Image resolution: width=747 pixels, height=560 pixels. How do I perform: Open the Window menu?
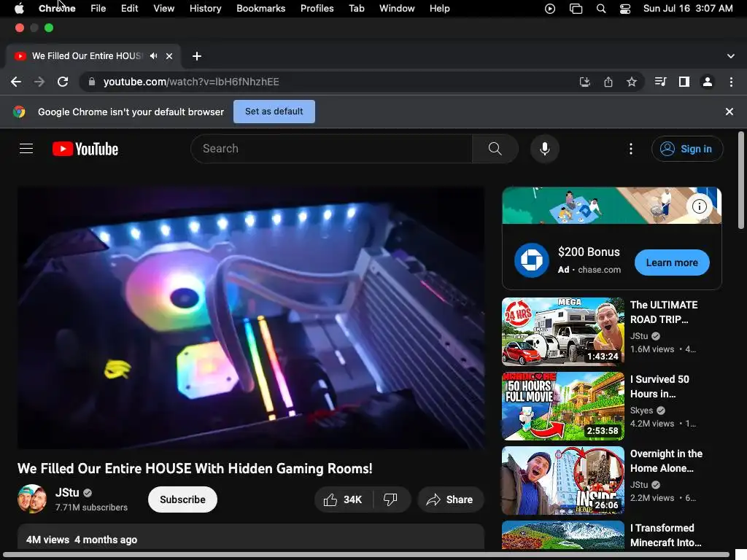pyautogui.click(x=397, y=8)
